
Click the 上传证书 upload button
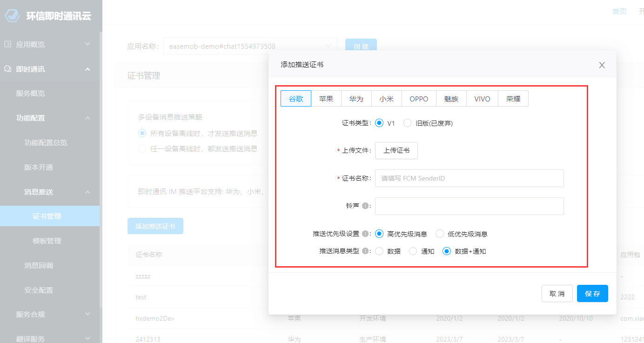[396, 150]
